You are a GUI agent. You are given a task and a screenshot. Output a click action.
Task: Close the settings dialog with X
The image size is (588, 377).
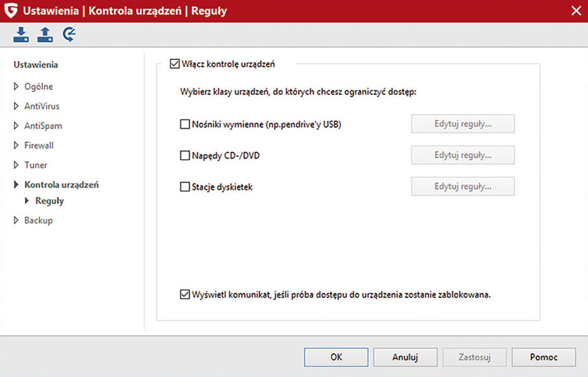tap(576, 11)
